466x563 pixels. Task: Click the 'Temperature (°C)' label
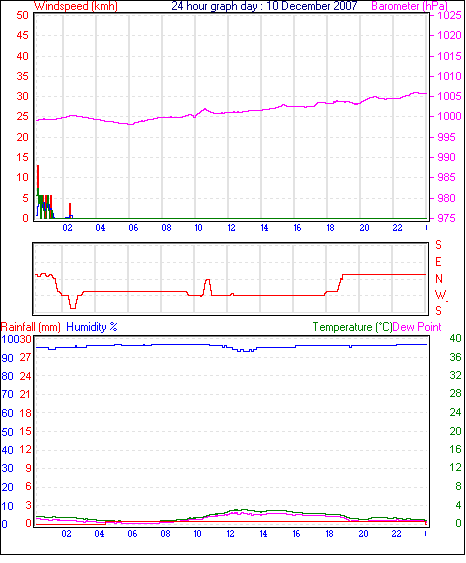click(352, 327)
